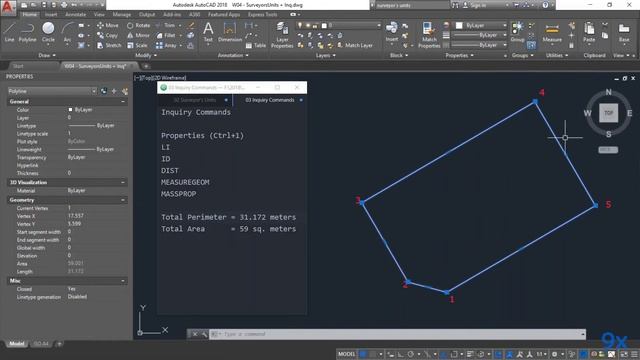The image size is (640, 360).
Task: Activate the Copy command
Action: (108, 36)
